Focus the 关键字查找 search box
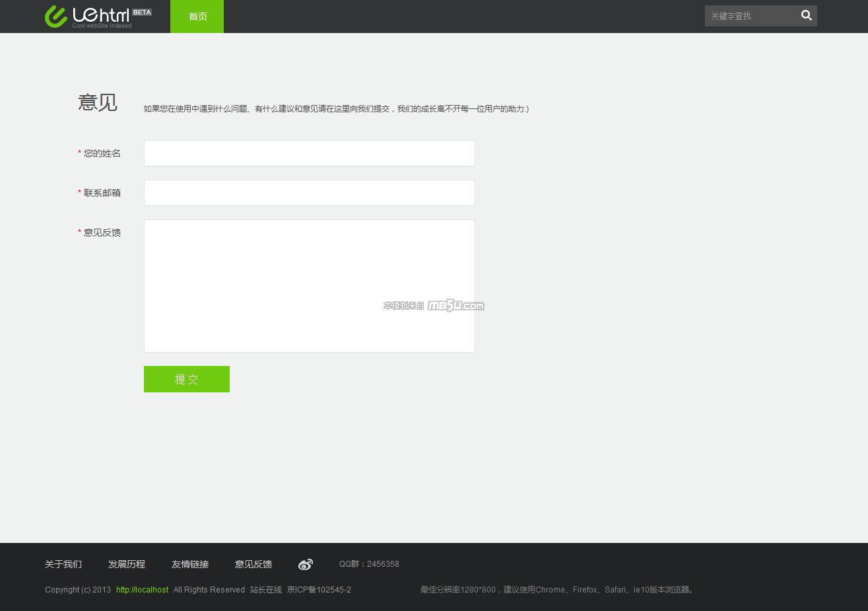Viewport: 868px width, 611px height. pos(750,16)
